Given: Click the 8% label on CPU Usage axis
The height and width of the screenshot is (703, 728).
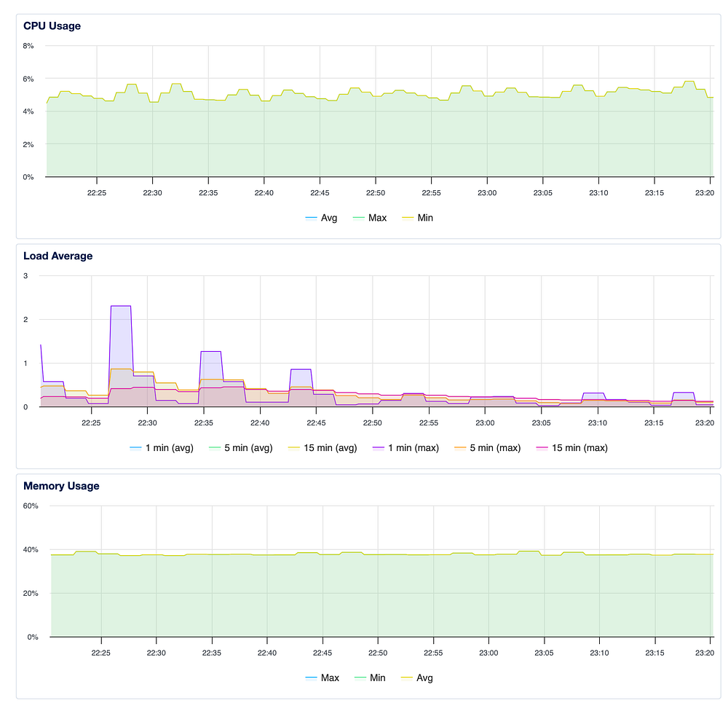Looking at the screenshot, I should click(x=28, y=46).
